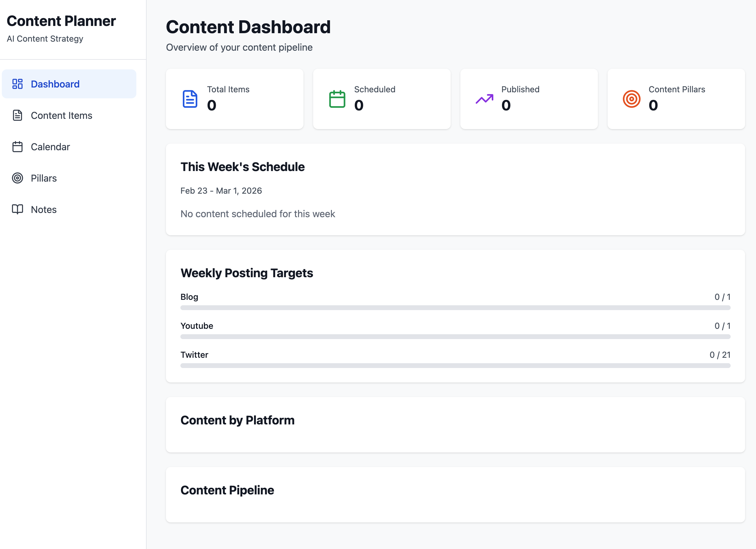Open the Content Items menu entry
Viewport: 756px width, 549px height.
point(61,115)
